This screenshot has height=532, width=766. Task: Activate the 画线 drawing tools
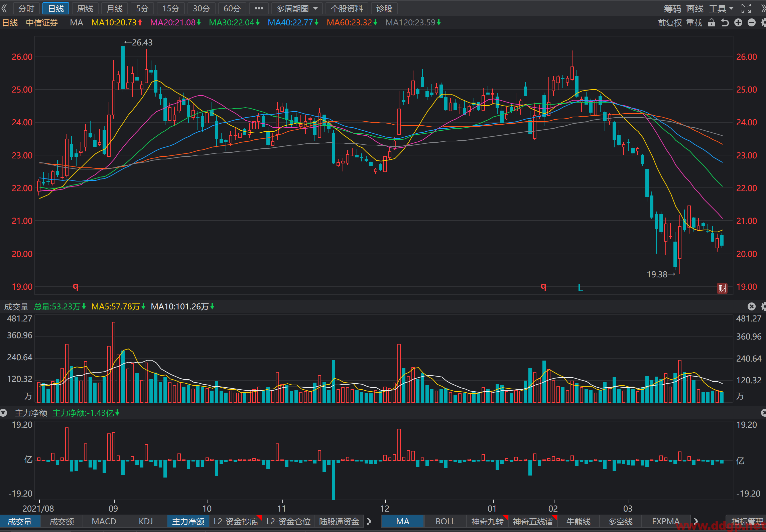(x=695, y=8)
